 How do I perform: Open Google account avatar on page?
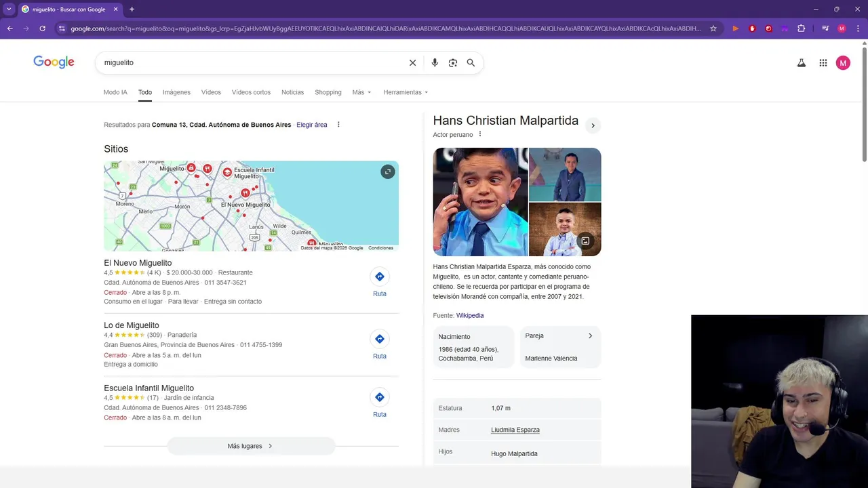pos(843,63)
